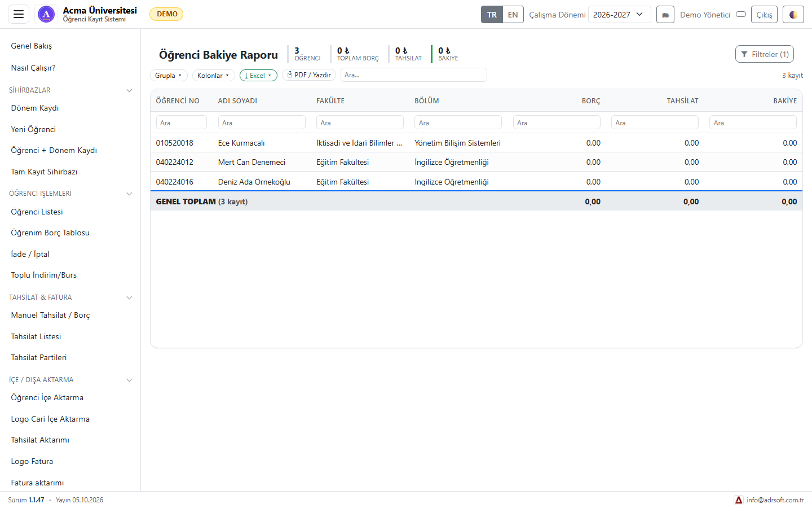812x508 pixels.
Task: Click the small icon beside Demo Yönetici
Action: pyautogui.click(x=741, y=14)
